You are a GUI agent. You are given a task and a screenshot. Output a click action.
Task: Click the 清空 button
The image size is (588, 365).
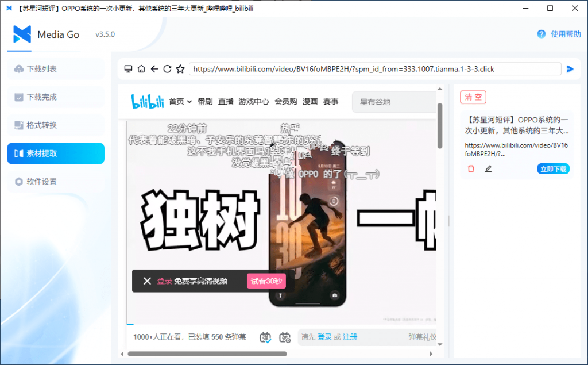(473, 97)
